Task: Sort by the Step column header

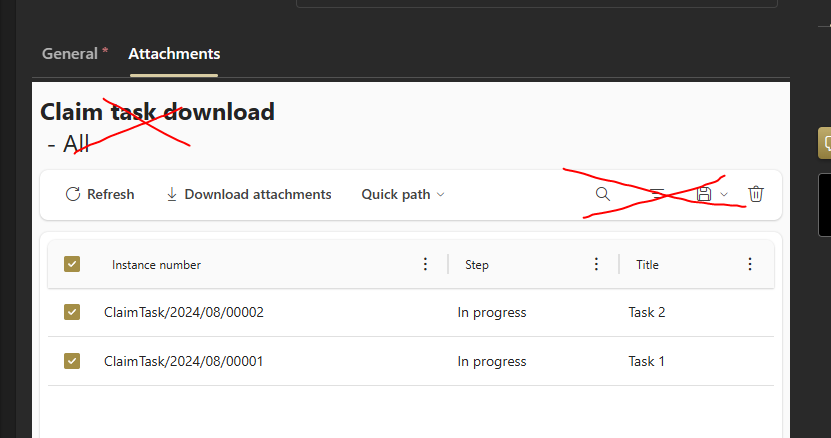Action: tap(477, 265)
